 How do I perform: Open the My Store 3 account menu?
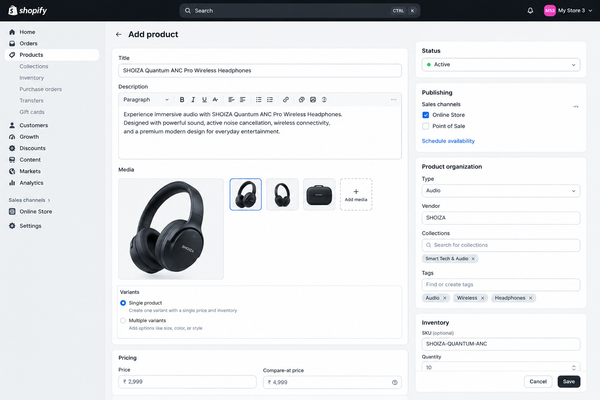click(568, 11)
